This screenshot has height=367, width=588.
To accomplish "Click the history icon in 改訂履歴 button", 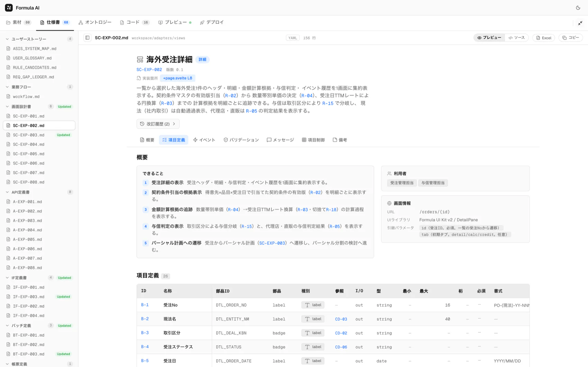I will tap(142, 124).
